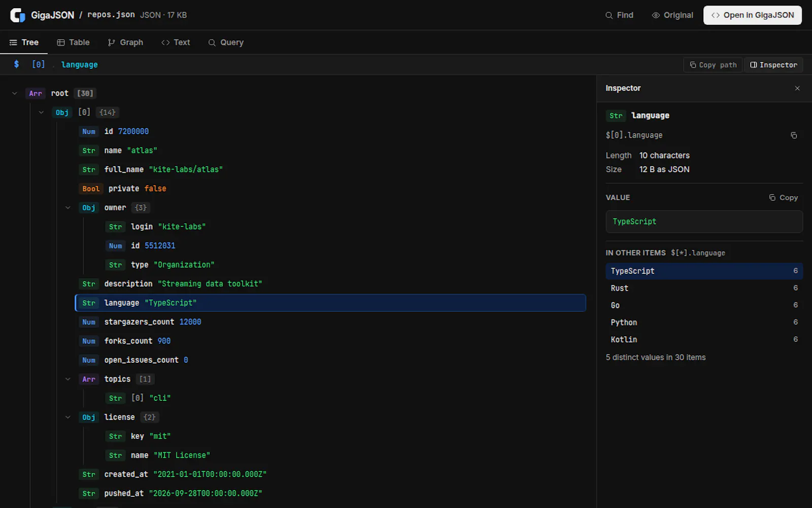Select Rust in other items list
Screen dimensions: 812x508
point(704,289)
